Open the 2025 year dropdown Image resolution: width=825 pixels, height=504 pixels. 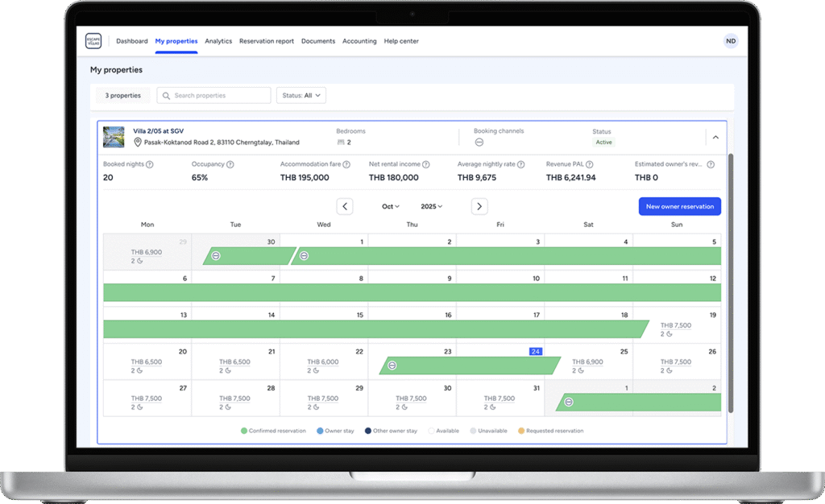(x=433, y=206)
